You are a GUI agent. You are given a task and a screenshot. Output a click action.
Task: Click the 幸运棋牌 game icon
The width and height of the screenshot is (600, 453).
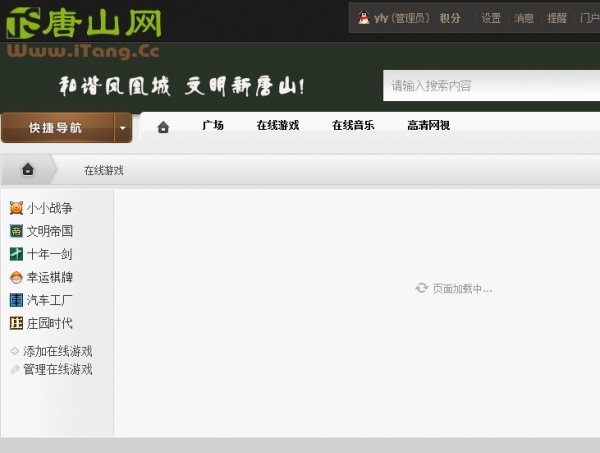pyautogui.click(x=16, y=277)
